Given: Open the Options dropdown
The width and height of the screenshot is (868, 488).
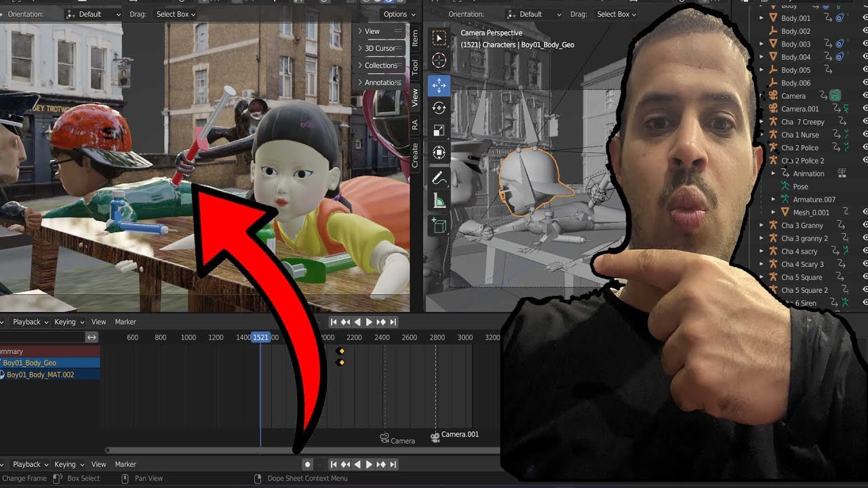Looking at the screenshot, I should [x=398, y=14].
